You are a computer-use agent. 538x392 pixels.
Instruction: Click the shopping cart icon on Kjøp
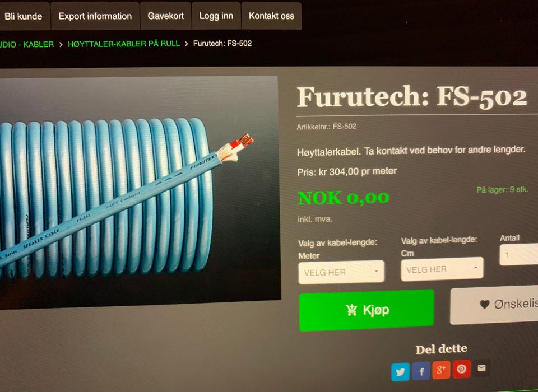(x=351, y=310)
